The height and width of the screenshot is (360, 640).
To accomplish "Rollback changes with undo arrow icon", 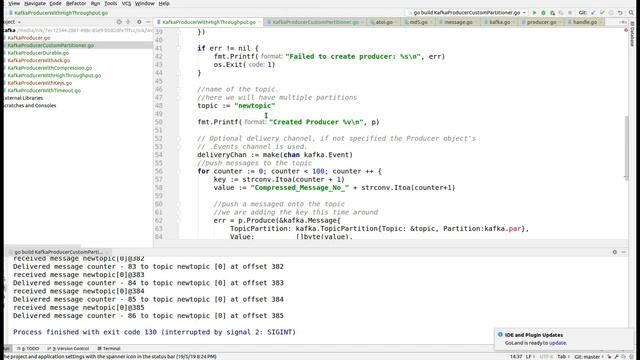I will pyautogui.click(x=620, y=13).
